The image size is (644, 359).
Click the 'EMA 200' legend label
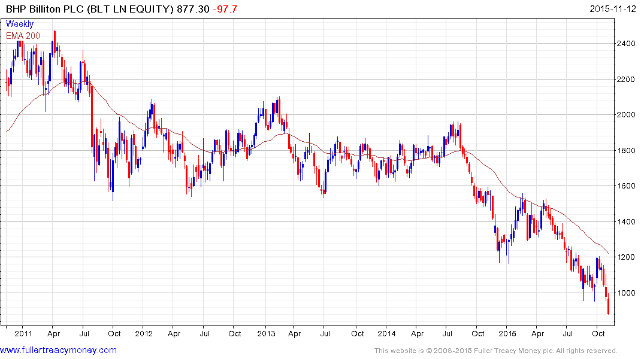point(23,36)
